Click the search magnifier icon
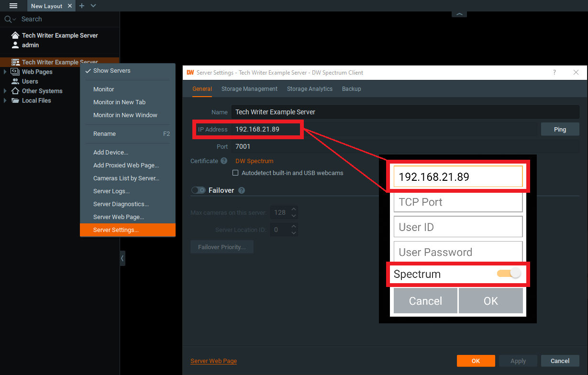The height and width of the screenshot is (375, 588). [7, 19]
